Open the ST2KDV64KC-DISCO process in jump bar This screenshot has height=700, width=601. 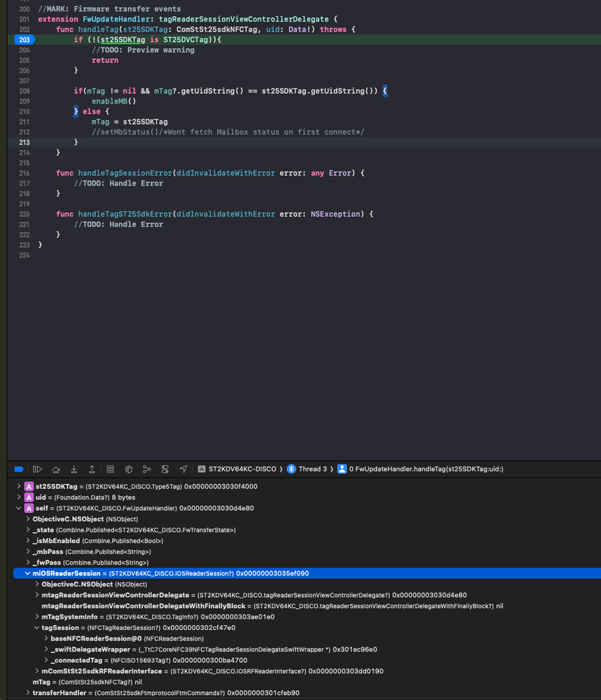coord(237,469)
